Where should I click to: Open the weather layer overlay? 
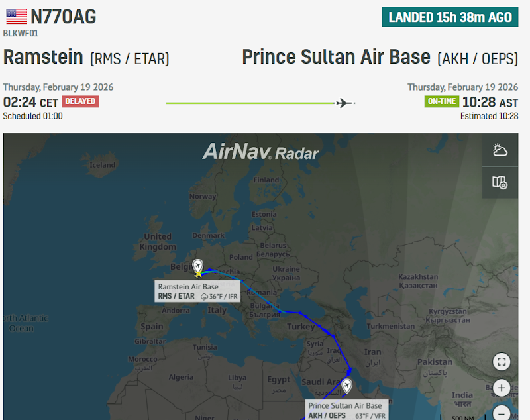click(500, 150)
